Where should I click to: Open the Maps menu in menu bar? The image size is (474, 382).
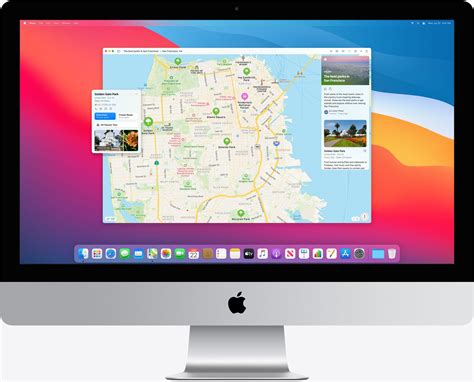tap(33, 23)
